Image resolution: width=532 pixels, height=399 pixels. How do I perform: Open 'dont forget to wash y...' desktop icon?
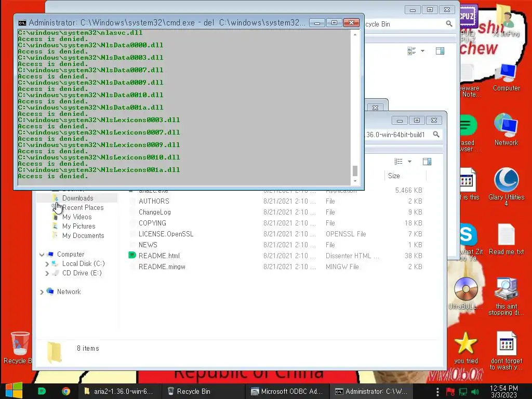(x=506, y=351)
